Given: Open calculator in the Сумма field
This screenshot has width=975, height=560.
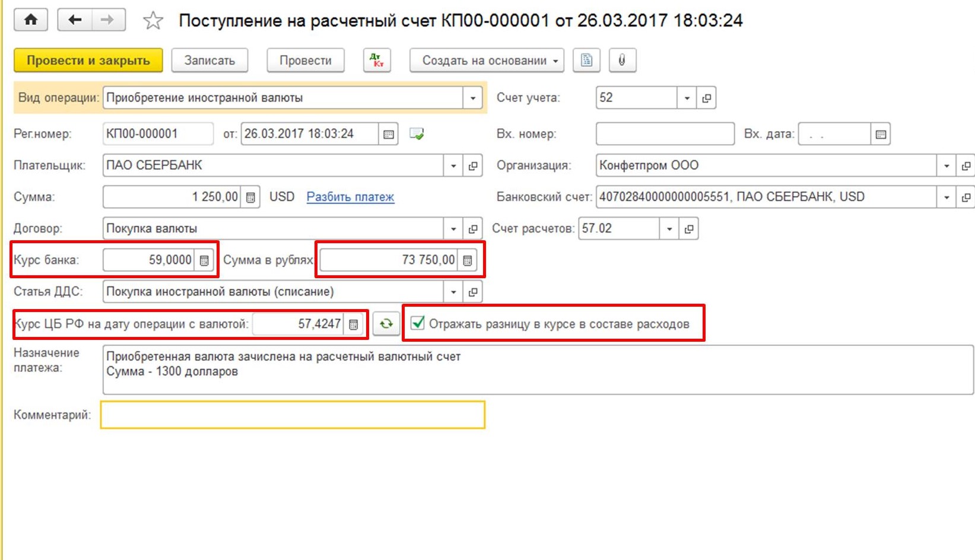Looking at the screenshot, I should [x=250, y=197].
